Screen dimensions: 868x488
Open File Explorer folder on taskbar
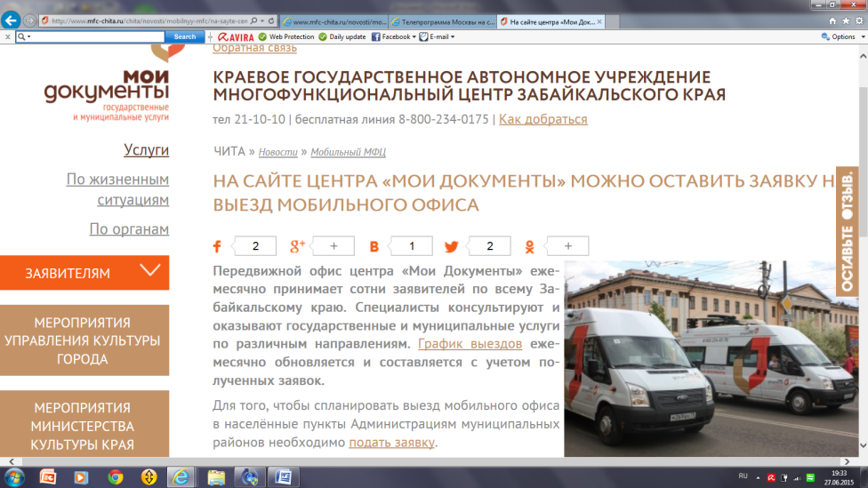216,477
